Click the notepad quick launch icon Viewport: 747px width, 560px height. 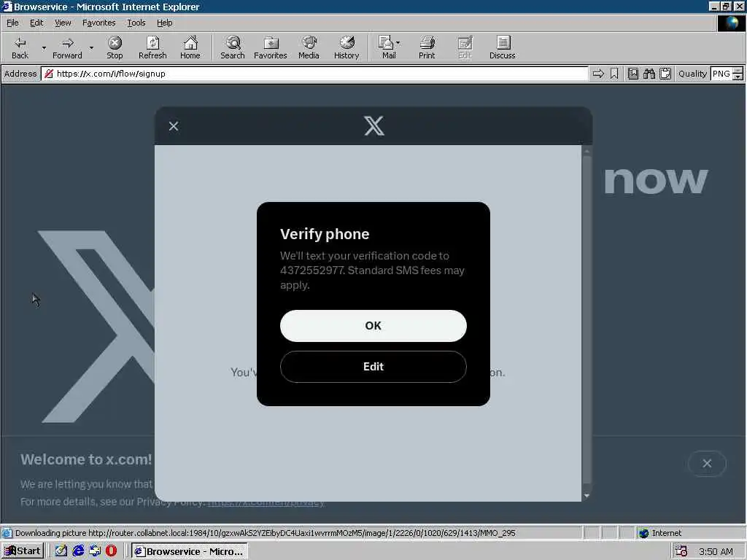pos(61,551)
